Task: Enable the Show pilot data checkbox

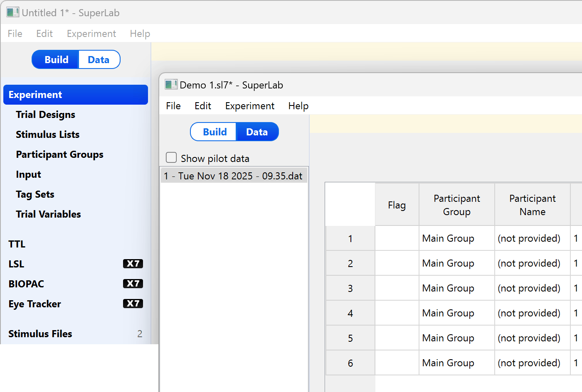Action: coord(171,158)
